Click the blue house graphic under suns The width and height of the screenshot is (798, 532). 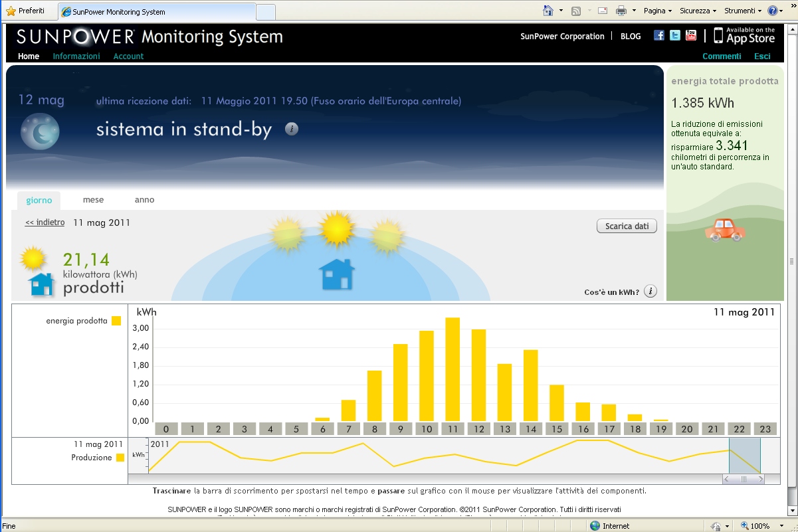[x=337, y=274]
